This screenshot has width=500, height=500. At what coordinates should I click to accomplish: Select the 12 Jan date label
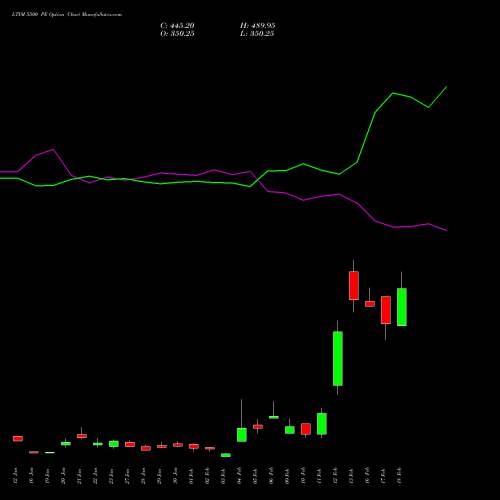[15, 476]
